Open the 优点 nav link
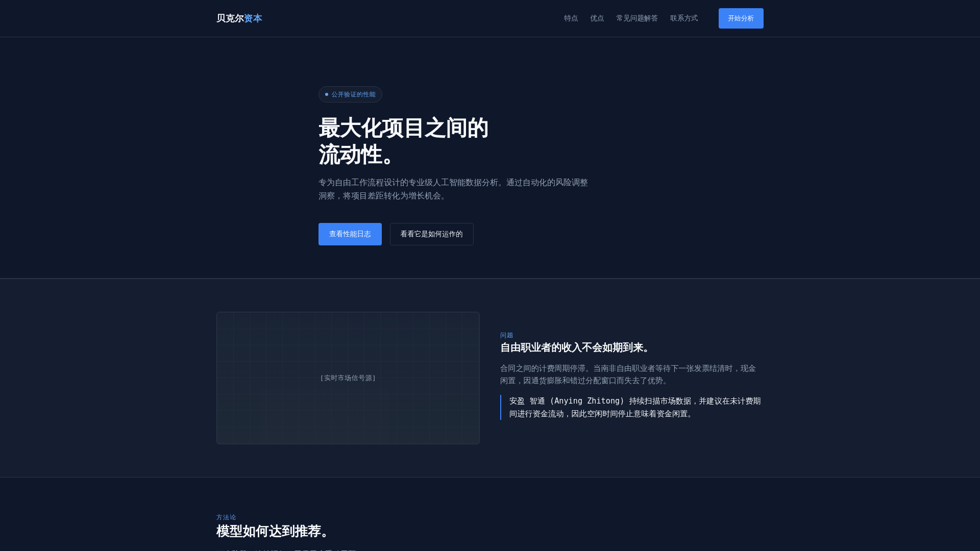The width and height of the screenshot is (980, 551). pos(597,18)
